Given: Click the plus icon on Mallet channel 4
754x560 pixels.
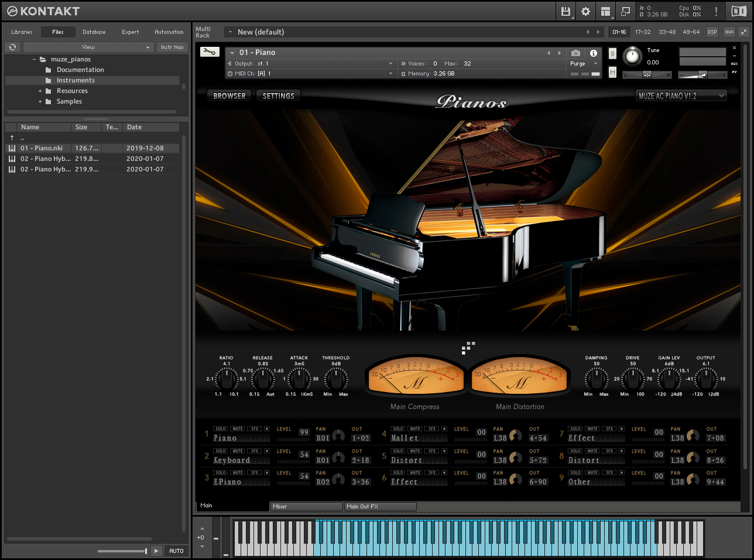Looking at the screenshot, I should [444, 429].
